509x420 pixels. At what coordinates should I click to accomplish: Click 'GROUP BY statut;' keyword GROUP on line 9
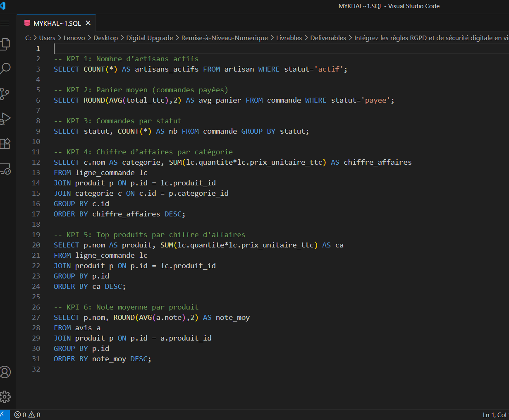252,131
